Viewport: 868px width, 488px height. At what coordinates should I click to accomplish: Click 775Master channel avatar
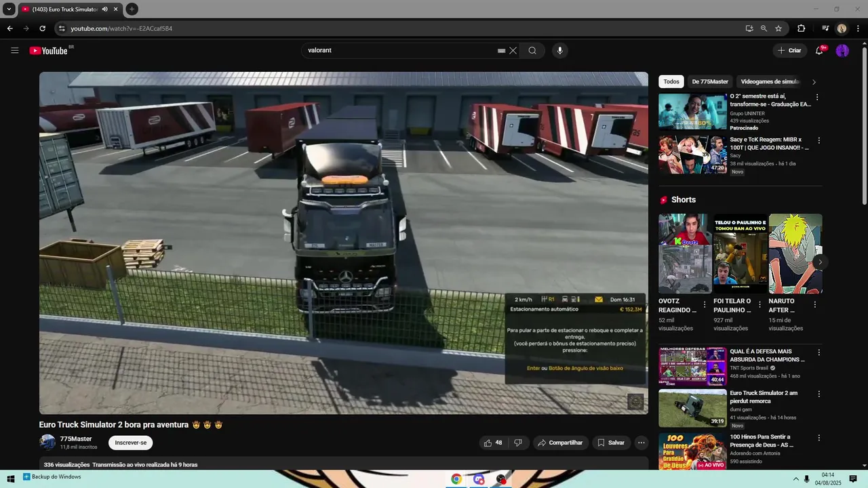[47, 443]
